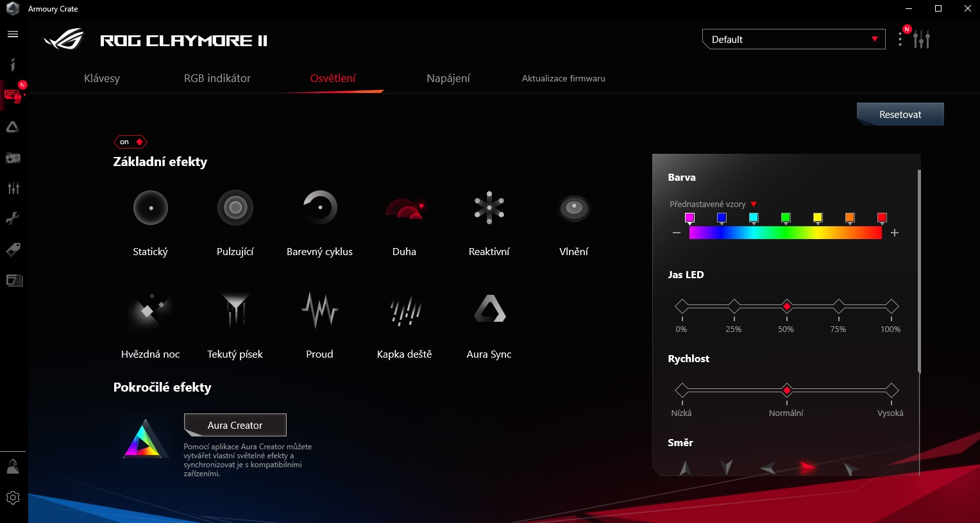
Task: Open the Aktualizace firmwaru tab
Action: (564, 78)
